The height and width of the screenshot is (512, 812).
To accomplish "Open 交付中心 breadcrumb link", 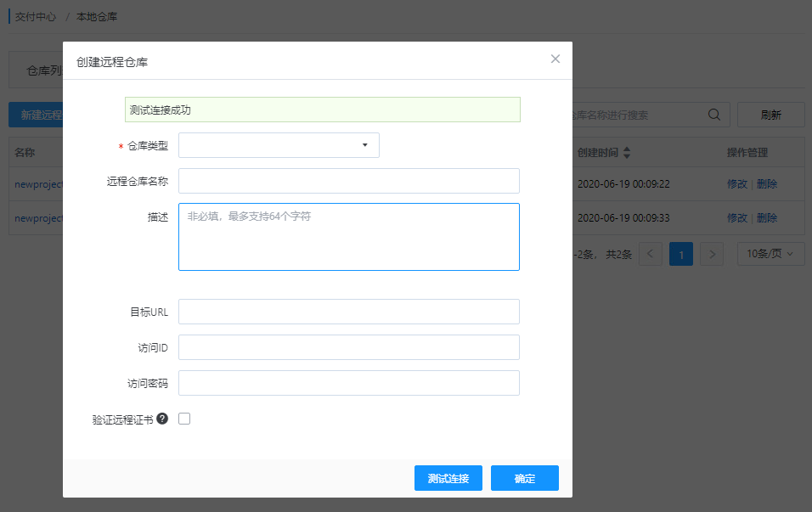I will point(37,17).
